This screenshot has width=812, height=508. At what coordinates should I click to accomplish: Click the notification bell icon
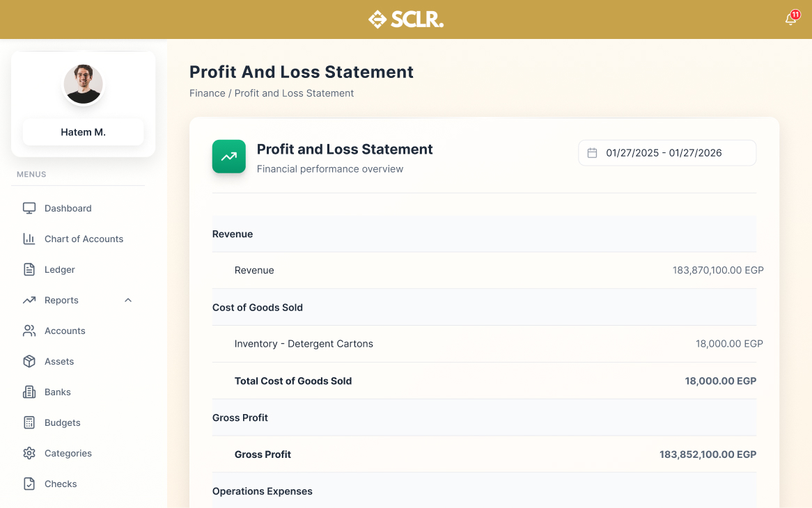coord(791,19)
